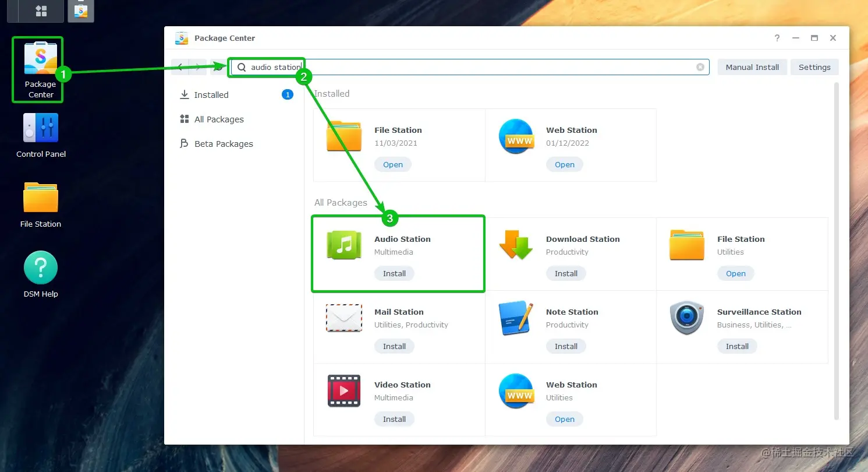868x472 pixels.
Task: Select the Installed category in the sidebar
Action: pyautogui.click(x=210, y=94)
